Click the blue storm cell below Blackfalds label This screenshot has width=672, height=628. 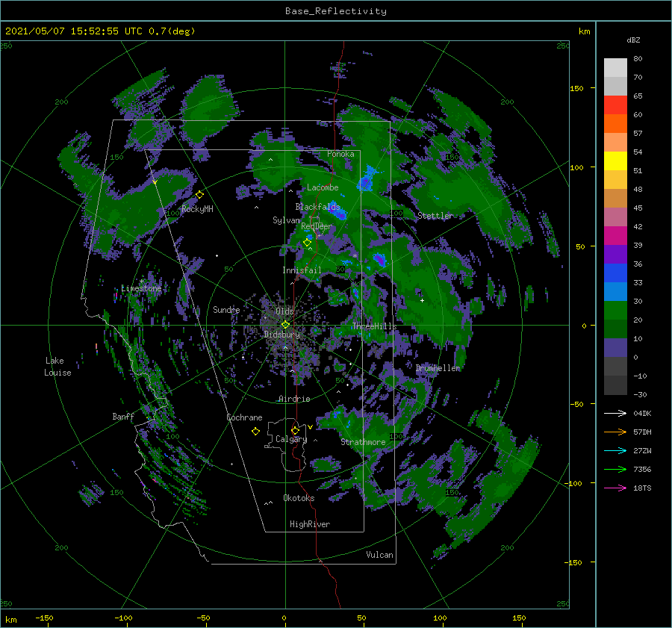[x=338, y=212]
